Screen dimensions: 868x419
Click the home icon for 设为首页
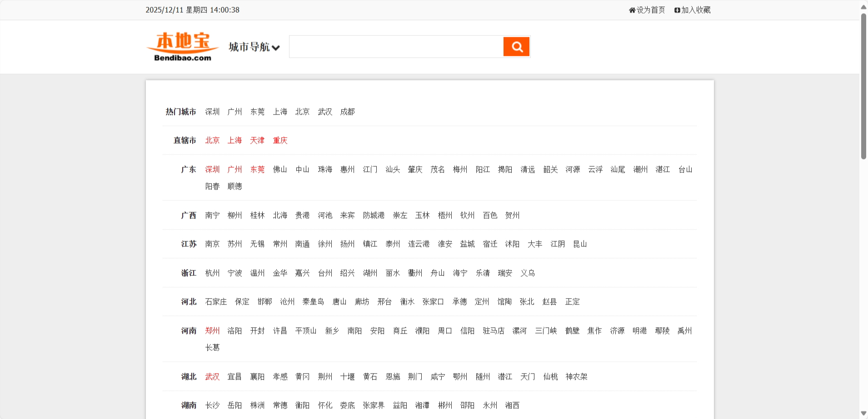click(x=632, y=10)
